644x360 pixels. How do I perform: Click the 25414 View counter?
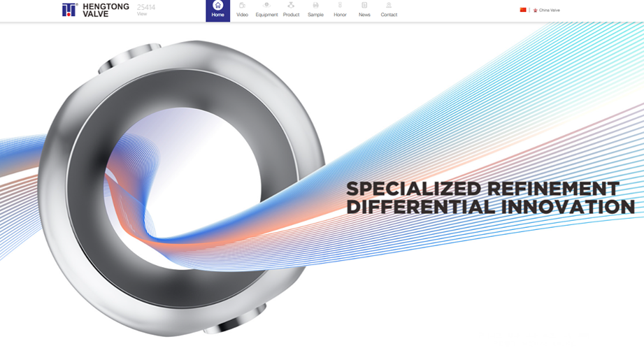point(145,9)
